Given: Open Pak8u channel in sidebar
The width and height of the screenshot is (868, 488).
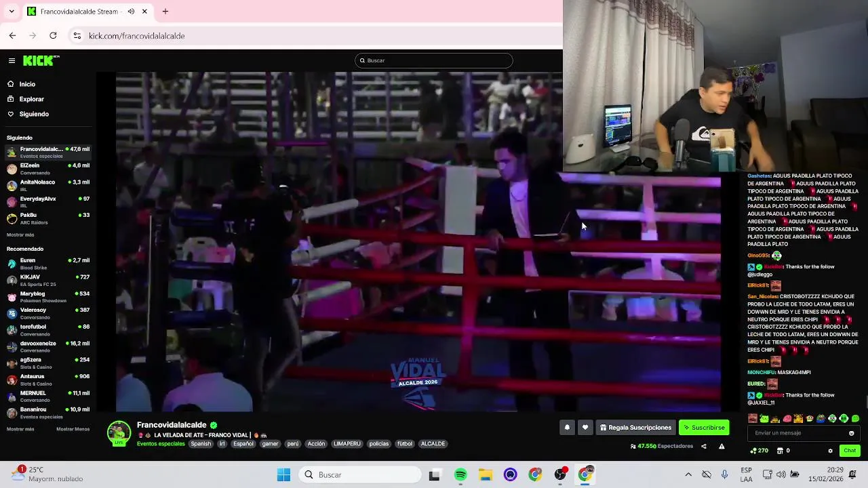Looking at the screenshot, I should [47, 218].
